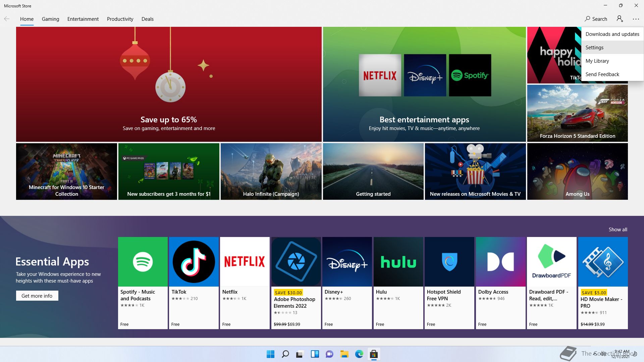Switch to the Productivity tab
Viewport: 644px width, 362px height.
tap(120, 19)
